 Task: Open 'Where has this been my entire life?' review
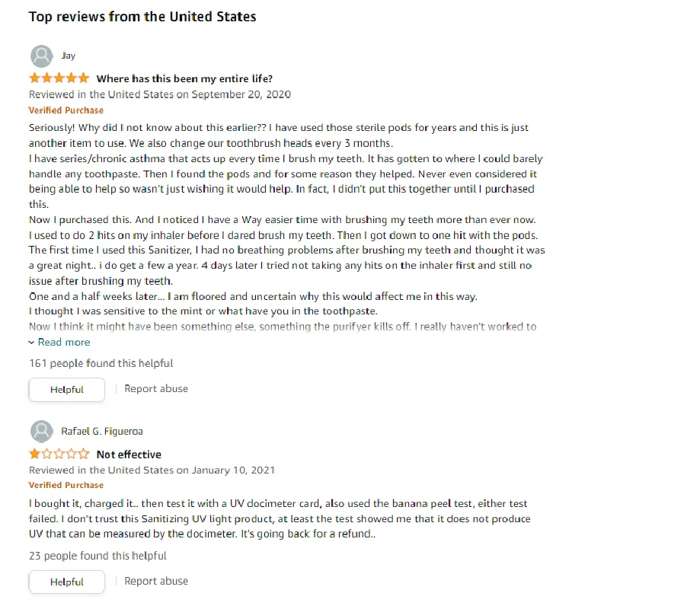point(184,78)
